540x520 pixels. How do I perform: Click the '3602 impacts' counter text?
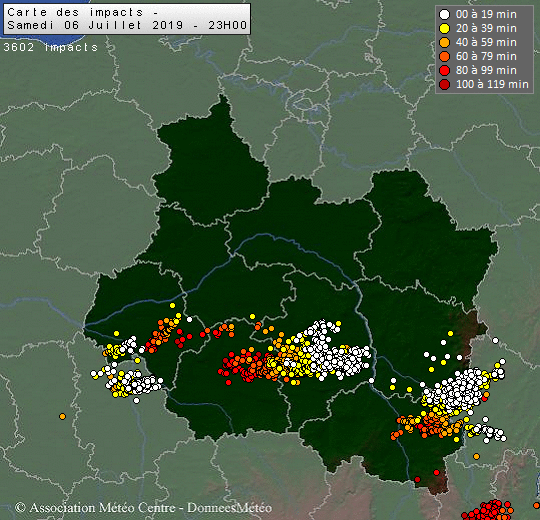point(51,47)
